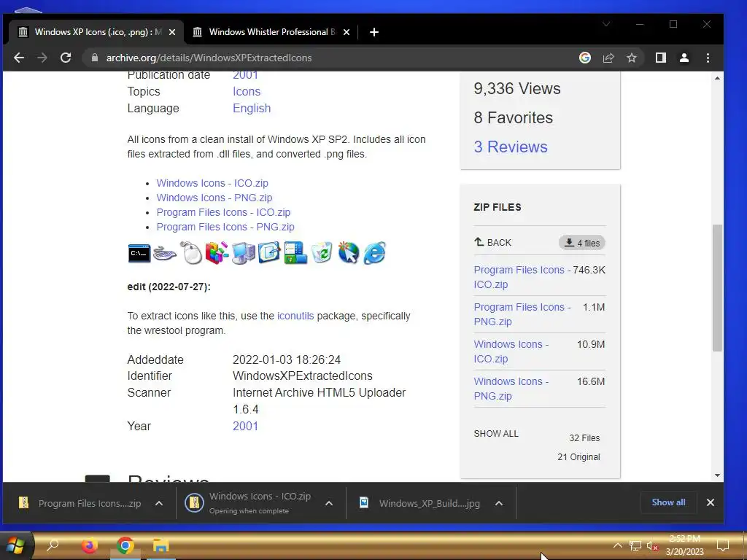
Task: Open Windows Icons - PNG.zip link in description
Action: point(214,198)
